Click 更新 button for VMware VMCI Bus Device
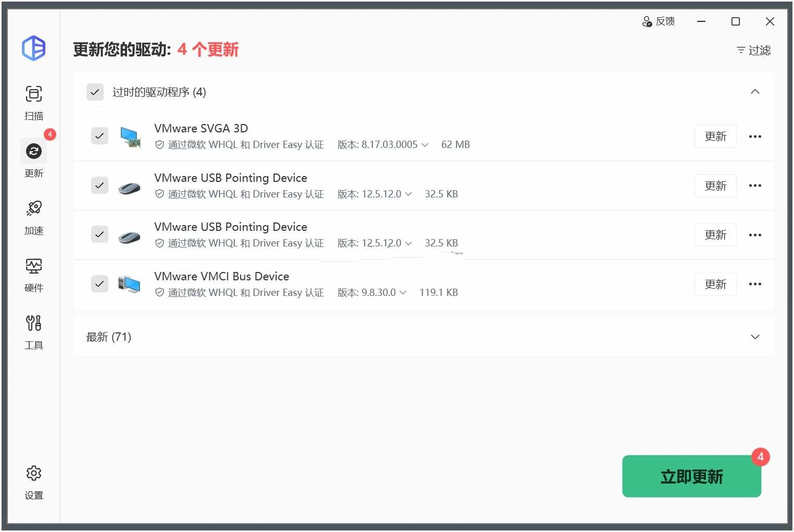 tap(715, 284)
